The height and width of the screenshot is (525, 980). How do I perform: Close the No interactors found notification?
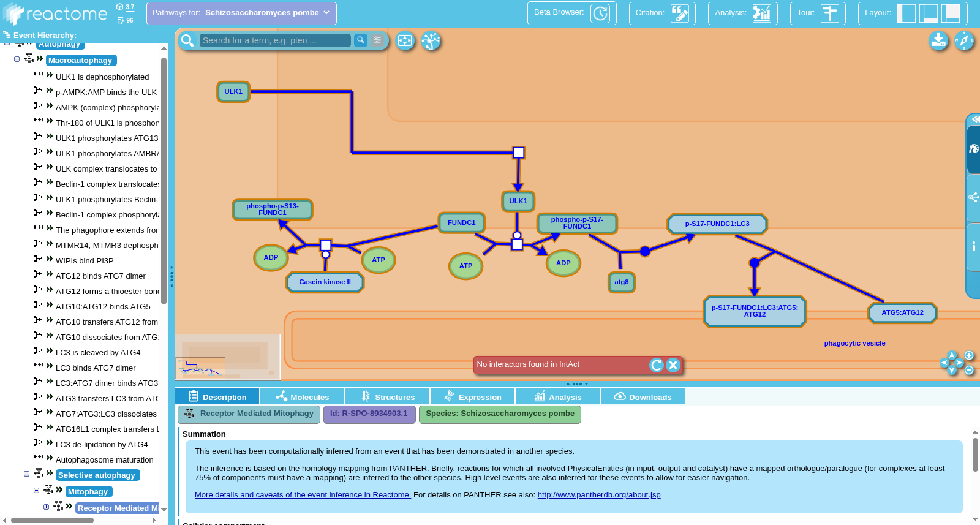673,365
